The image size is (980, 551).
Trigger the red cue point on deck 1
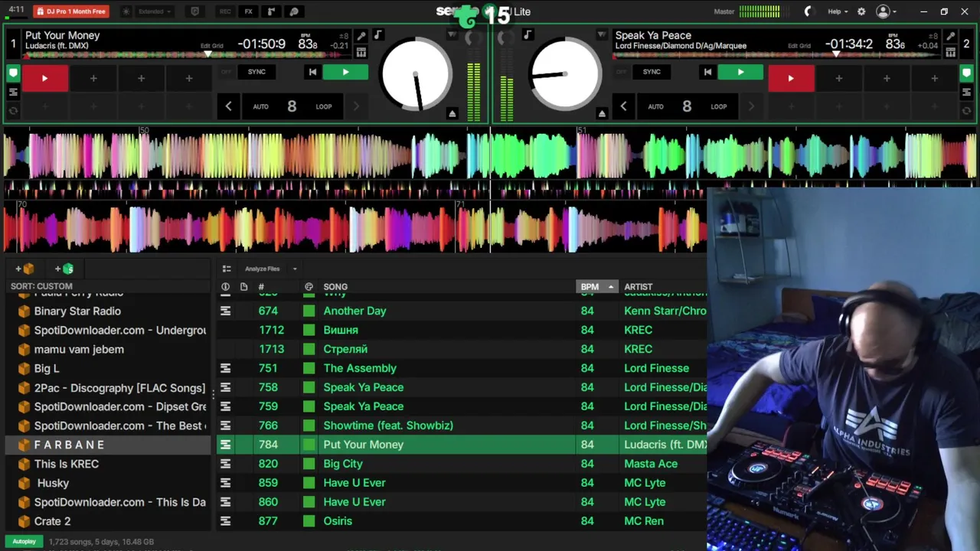click(x=44, y=78)
